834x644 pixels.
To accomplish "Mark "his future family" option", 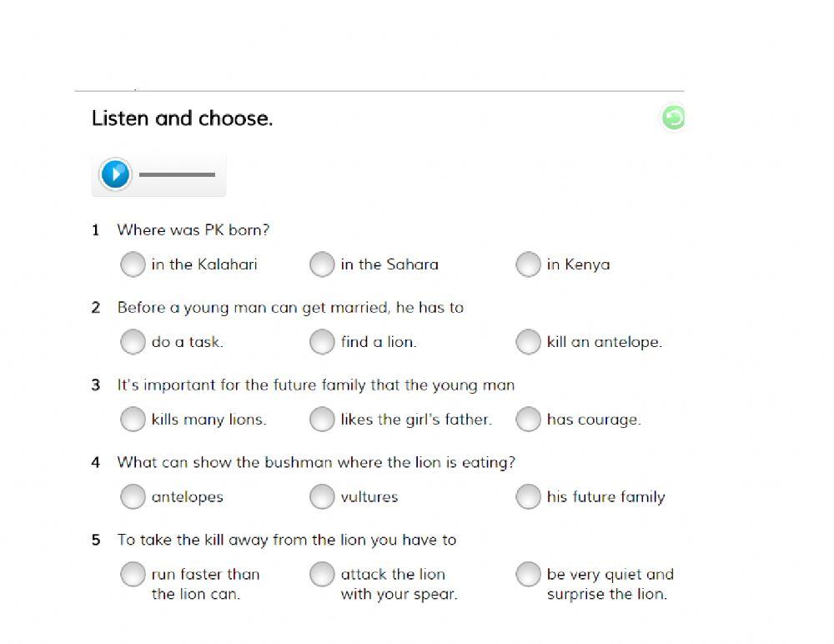I will [x=528, y=497].
